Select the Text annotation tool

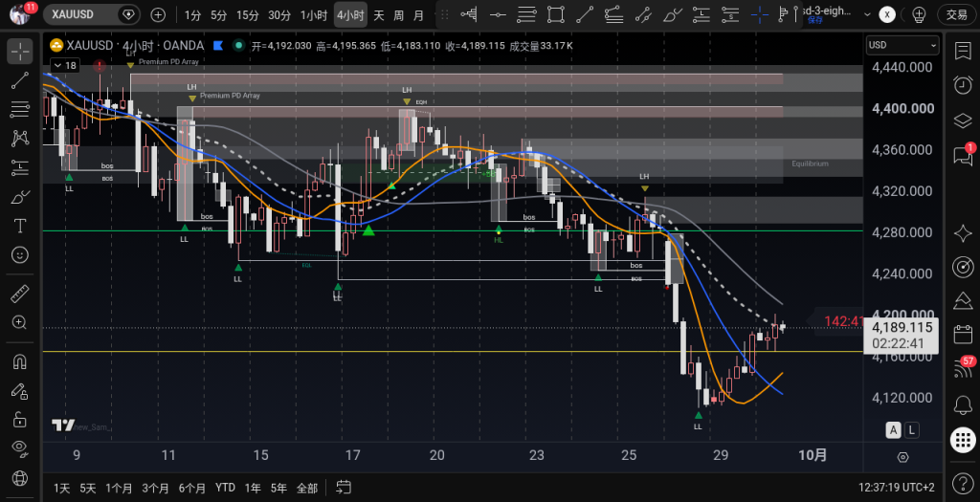point(20,226)
